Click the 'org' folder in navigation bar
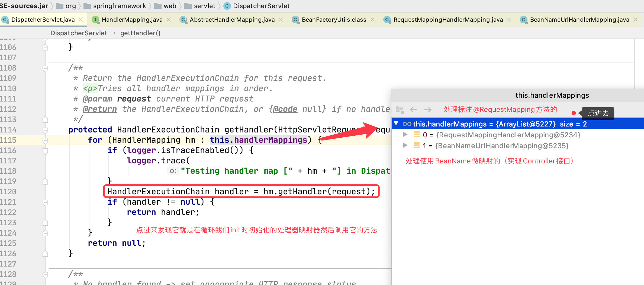The image size is (644, 285). [66, 6]
